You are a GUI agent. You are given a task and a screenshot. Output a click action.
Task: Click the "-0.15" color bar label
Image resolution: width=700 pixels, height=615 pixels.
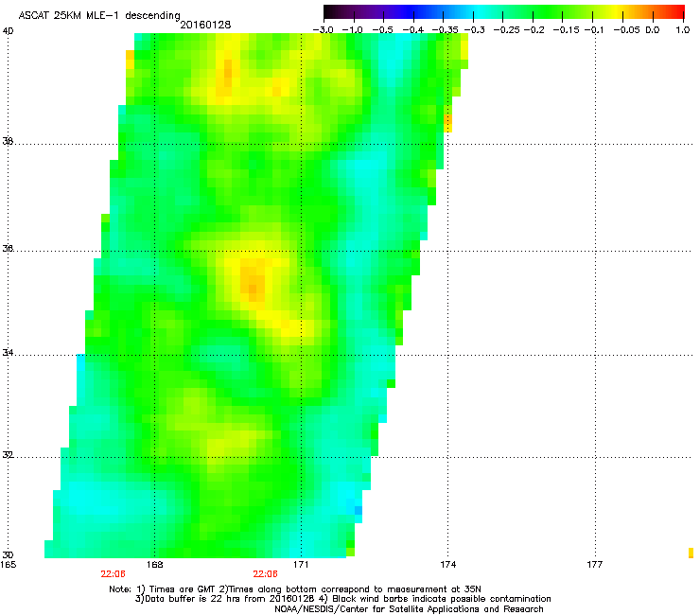(x=566, y=30)
